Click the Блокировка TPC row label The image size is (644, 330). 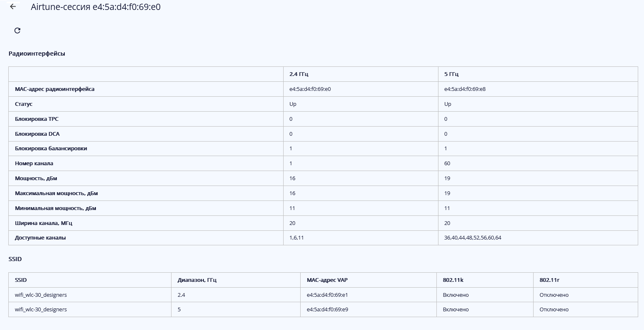(37, 119)
